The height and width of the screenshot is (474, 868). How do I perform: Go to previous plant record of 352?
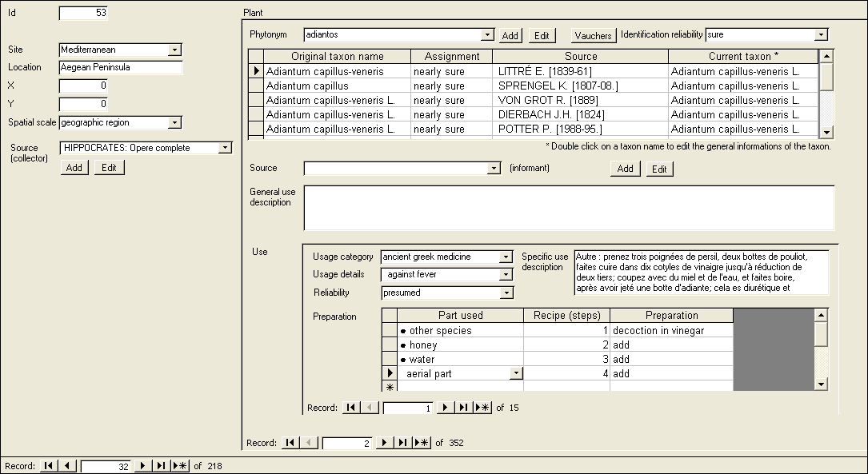coord(308,443)
